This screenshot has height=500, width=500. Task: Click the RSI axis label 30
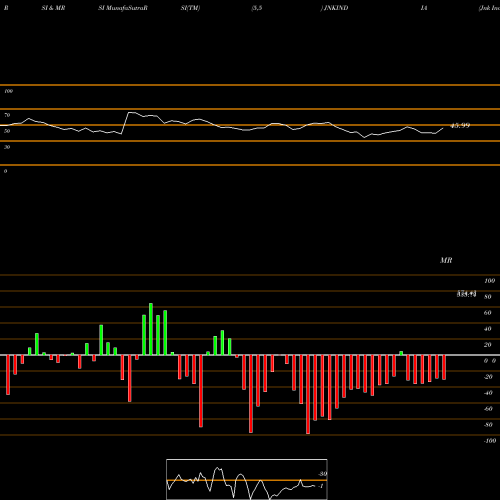7,147
